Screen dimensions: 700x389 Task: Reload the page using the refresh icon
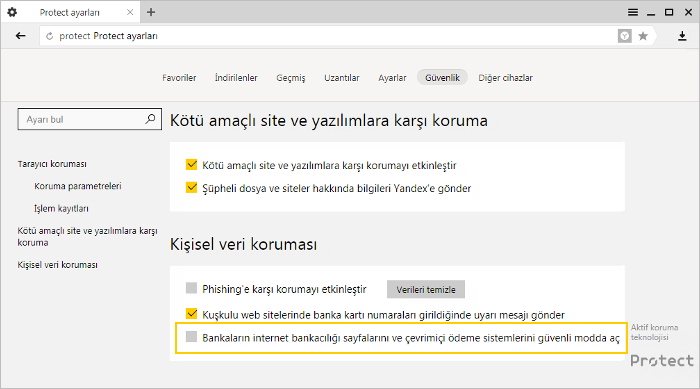coord(50,36)
